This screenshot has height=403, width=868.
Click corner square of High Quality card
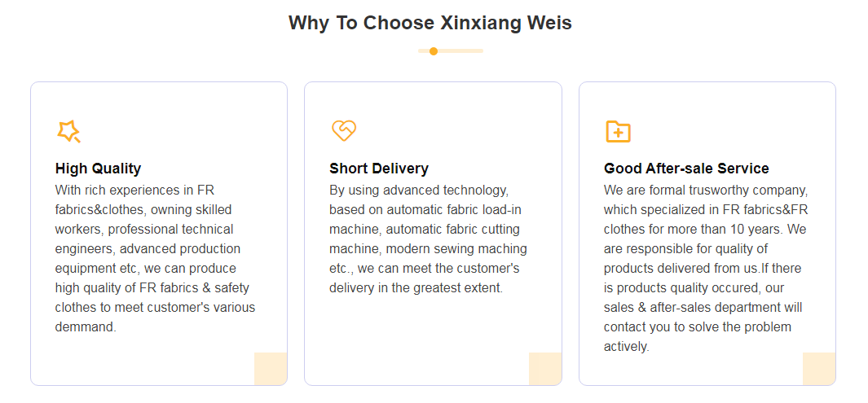(x=271, y=369)
